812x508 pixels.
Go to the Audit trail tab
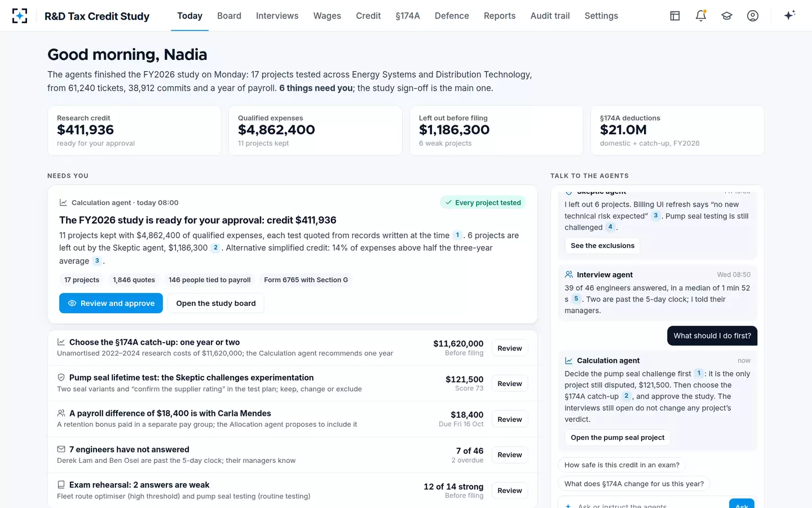[550, 16]
